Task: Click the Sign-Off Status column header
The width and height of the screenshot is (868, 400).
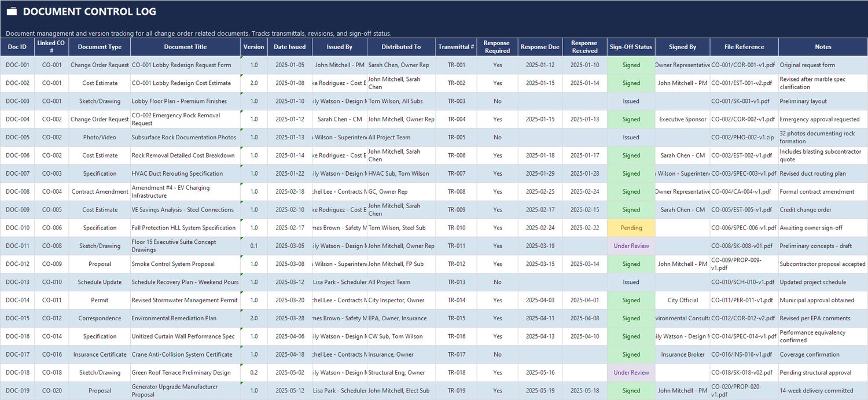Action: 631,47
